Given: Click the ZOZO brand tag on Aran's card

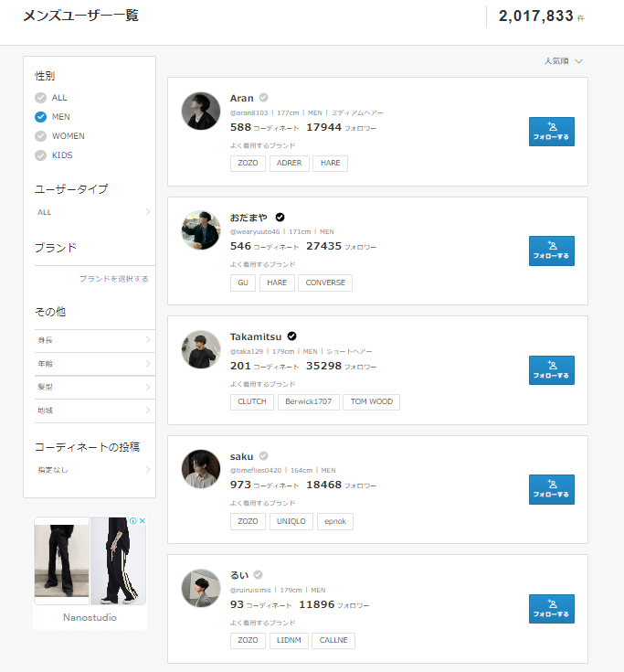Looking at the screenshot, I should [248, 164].
